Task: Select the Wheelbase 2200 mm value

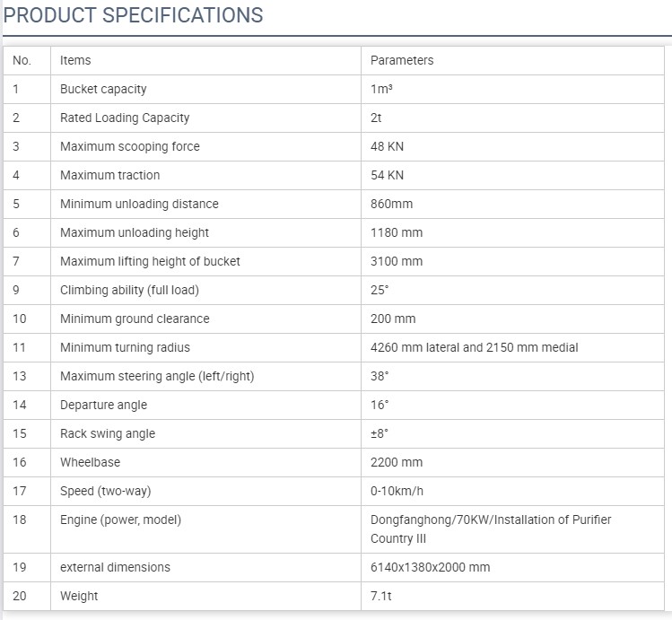Action: tap(397, 462)
